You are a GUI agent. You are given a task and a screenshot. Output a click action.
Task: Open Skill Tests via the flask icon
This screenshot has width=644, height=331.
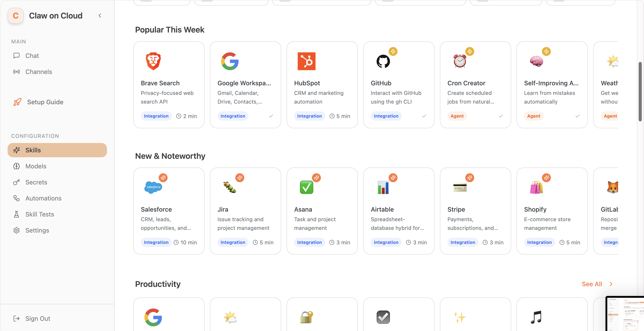(16, 214)
